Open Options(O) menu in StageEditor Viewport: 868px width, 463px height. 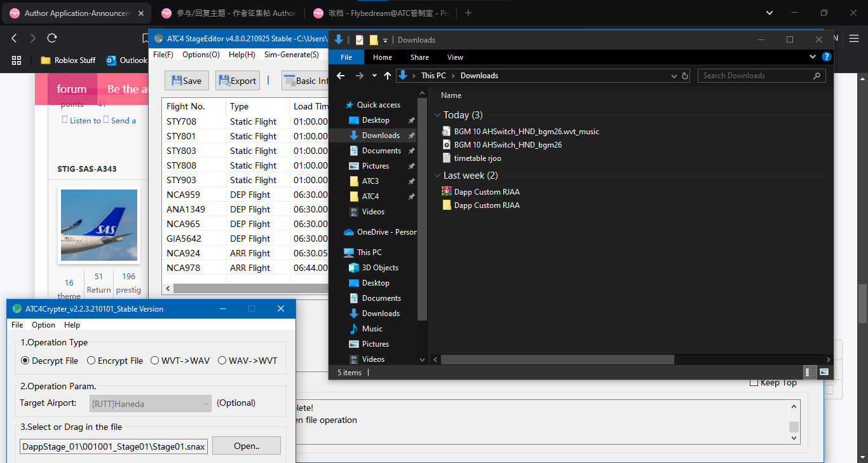coord(201,55)
